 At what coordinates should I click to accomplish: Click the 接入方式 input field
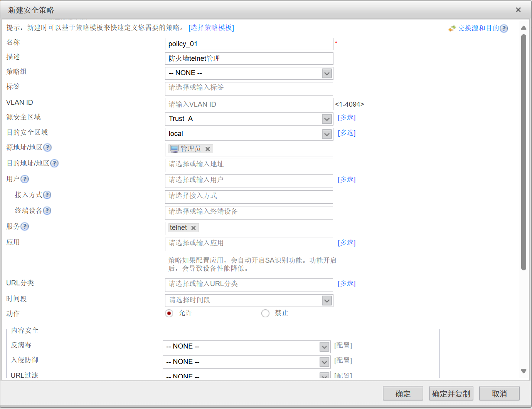point(249,197)
